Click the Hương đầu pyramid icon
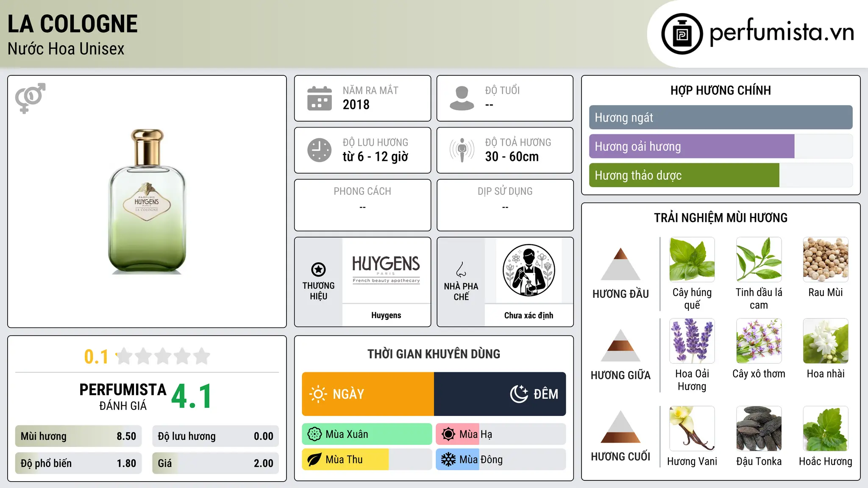Image resolution: width=868 pixels, height=488 pixels. [620, 263]
